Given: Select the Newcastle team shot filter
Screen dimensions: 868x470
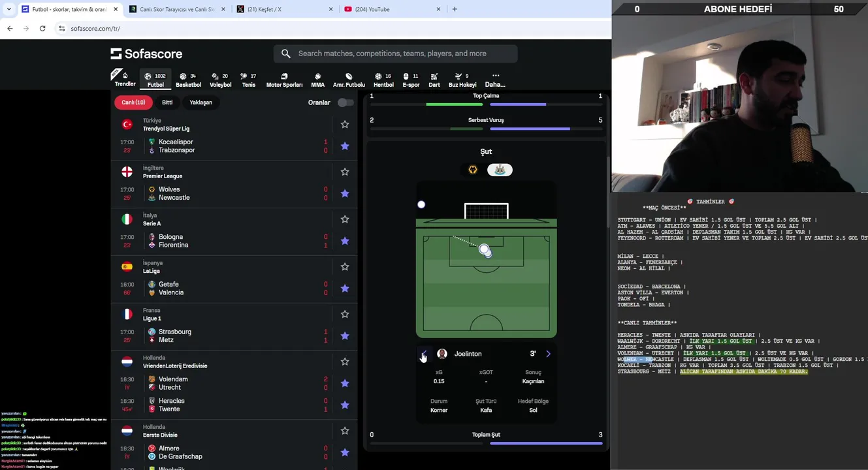Looking at the screenshot, I should (x=500, y=170).
